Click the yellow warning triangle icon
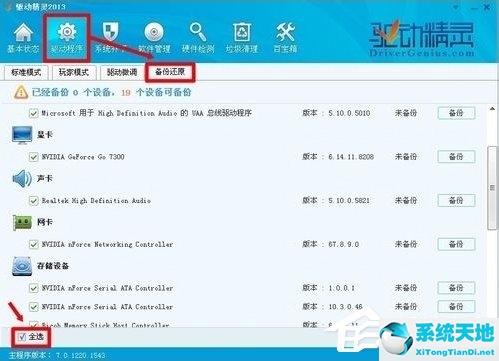The width and height of the screenshot is (499, 361). click(x=21, y=92)
